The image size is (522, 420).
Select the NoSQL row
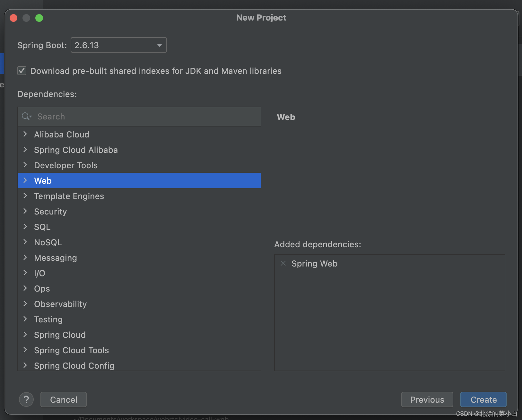coord(139,242)
